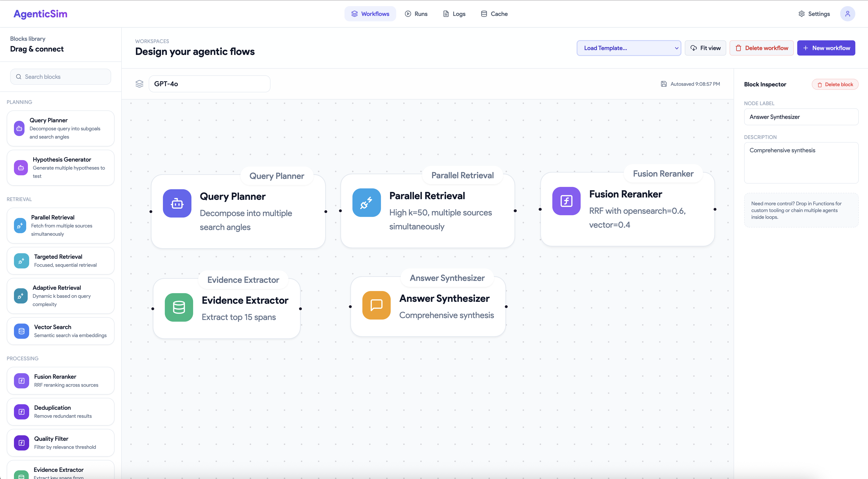Go to the Cache tab
Viewport: 868px width, 479px height.
pos(494,14)
